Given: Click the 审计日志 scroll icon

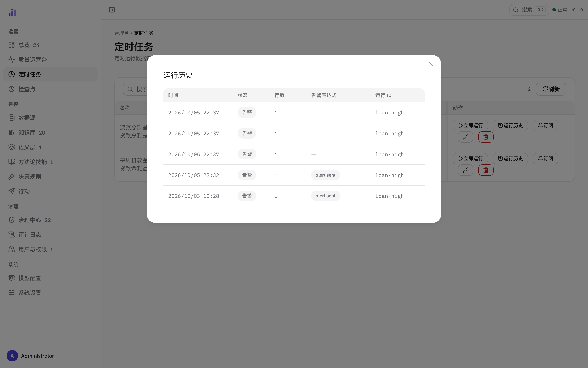Looking at the screenshot, I should [12, 235].
